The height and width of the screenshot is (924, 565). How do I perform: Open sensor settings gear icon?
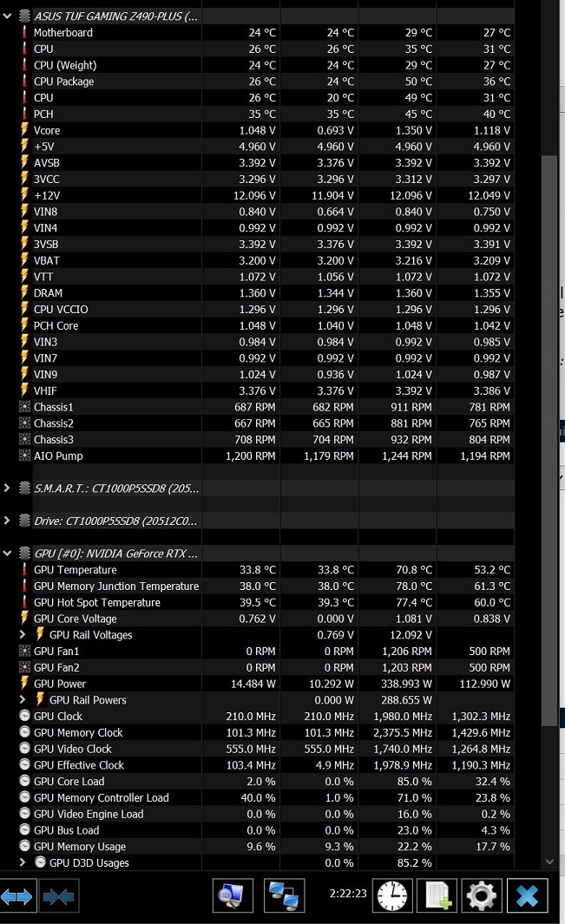[x=482, y=895]
